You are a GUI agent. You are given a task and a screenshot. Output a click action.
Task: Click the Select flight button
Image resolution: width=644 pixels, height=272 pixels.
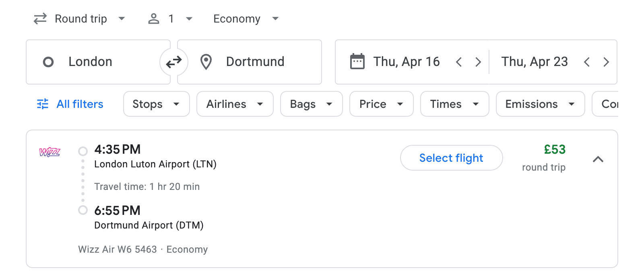[451, 158]
